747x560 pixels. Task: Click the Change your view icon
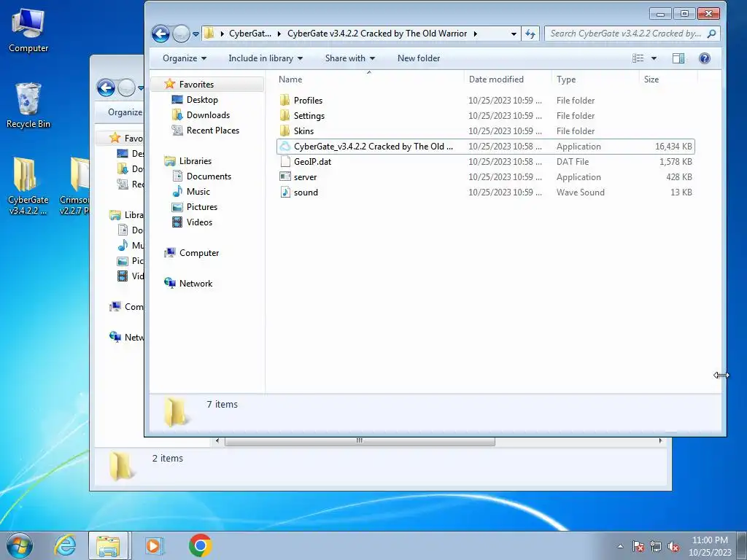[638, 58]
